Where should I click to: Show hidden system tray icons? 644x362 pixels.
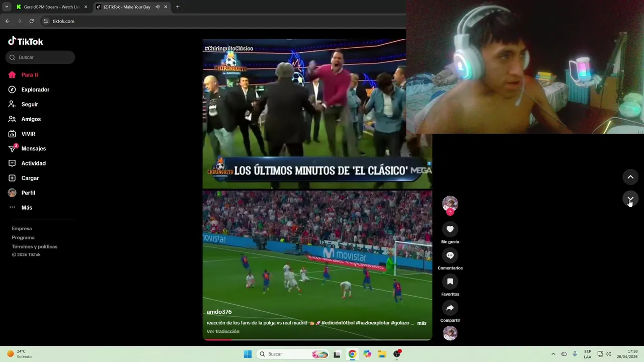pos(553,354)
